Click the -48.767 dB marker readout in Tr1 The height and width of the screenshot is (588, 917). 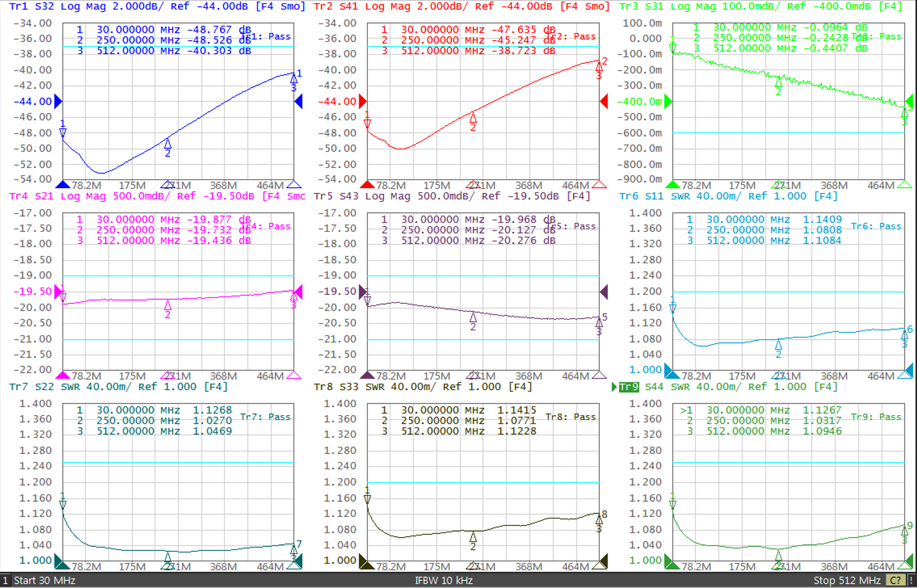coord(218,30)
